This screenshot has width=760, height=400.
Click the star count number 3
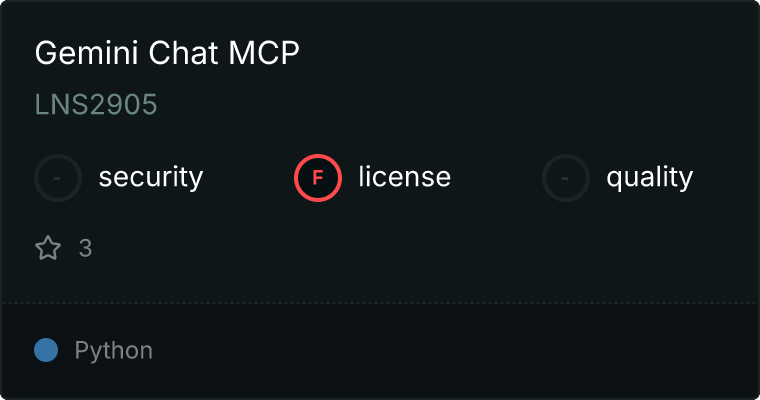tap(85, 248)
